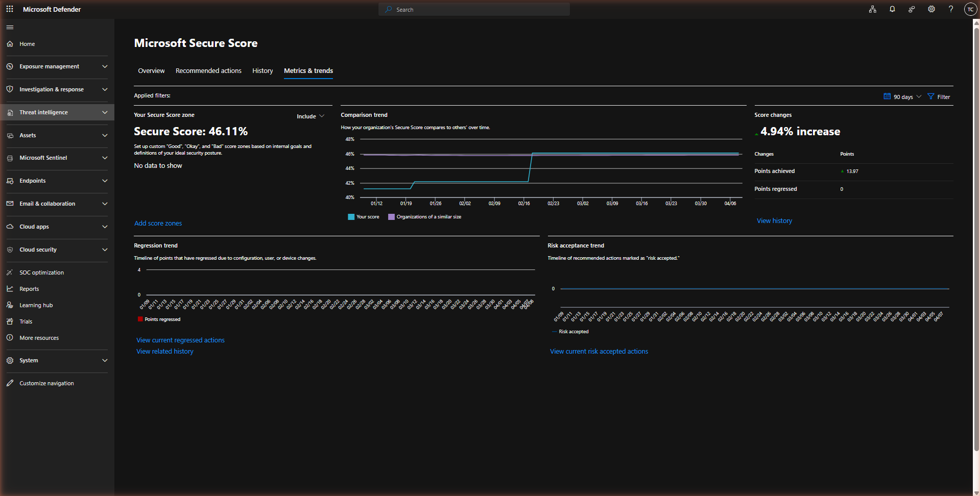This screenshot has width=980, height=496.
Task: Click the Reports chart icon
Action: (x=10, y=289)
